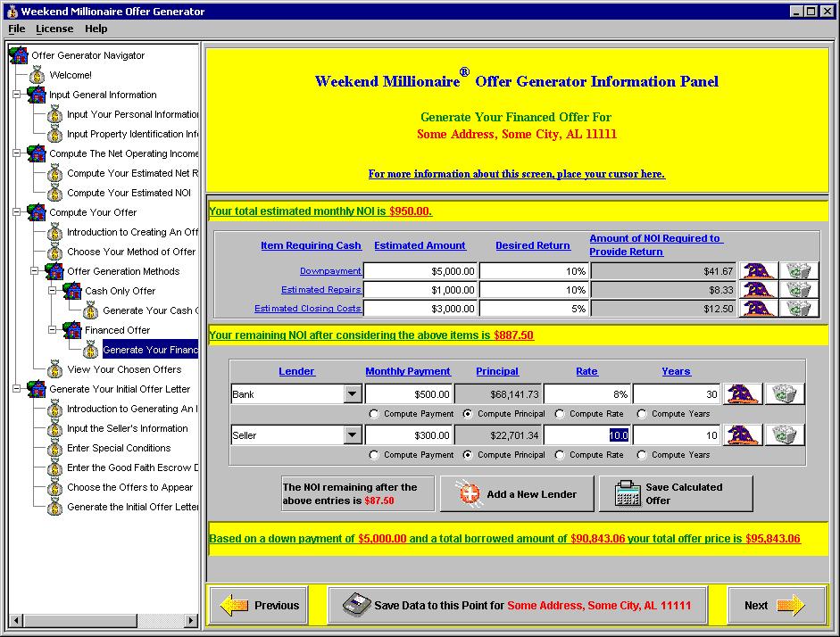
Task: Click wizard hat icon for Estimated Closing Costs
Action: tap(758, 309)
